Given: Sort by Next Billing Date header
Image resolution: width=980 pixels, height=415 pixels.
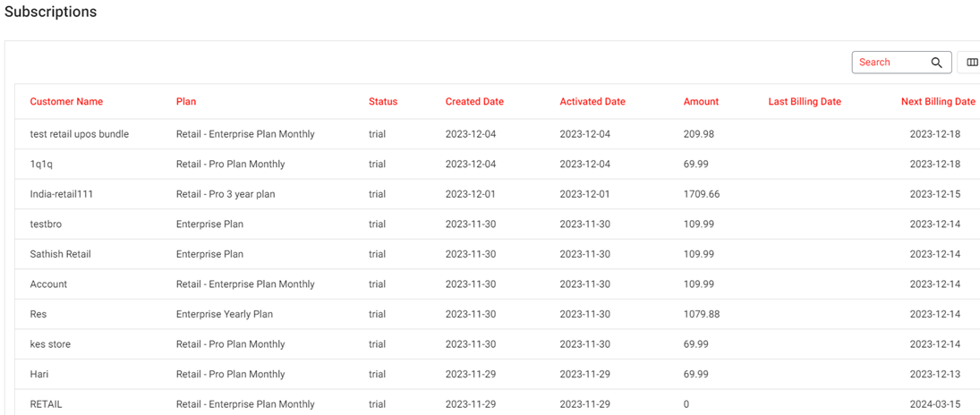Looking at the screenshot, I should 938,102.
